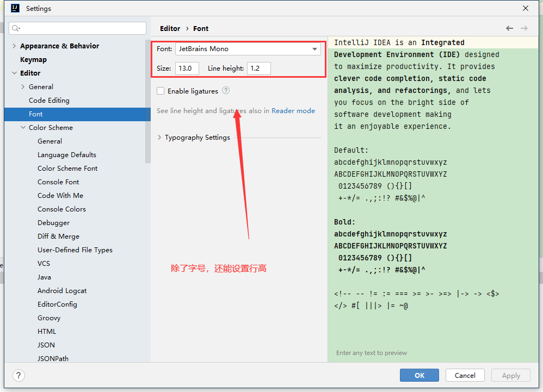Screen dimensions: 543x392
Task: Select HTML color scheme
Action: coord(47,332)
